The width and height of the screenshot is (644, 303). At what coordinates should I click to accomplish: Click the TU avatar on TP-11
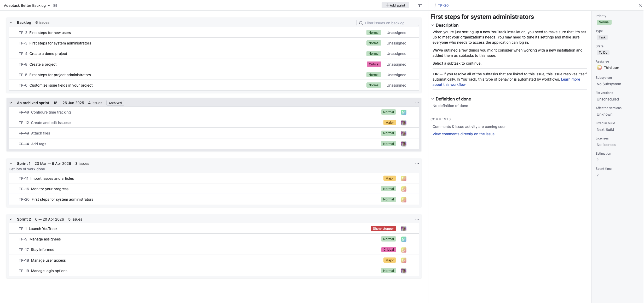point(404,178)
